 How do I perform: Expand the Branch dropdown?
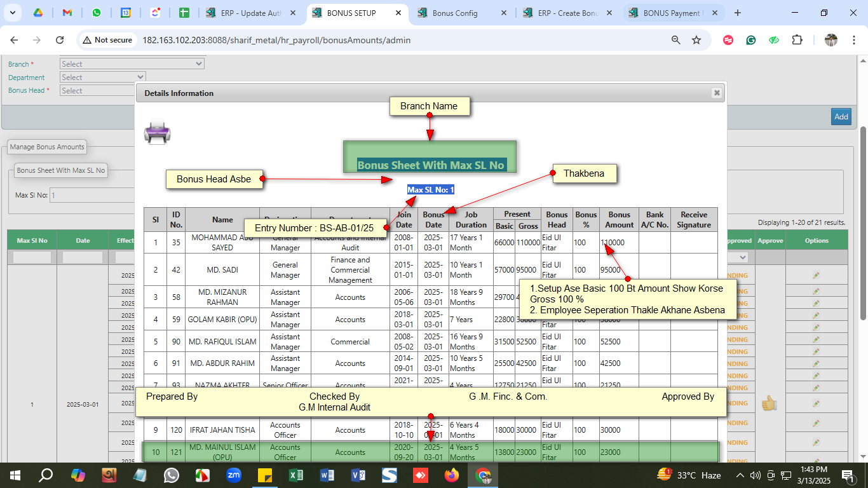point(132,64)
